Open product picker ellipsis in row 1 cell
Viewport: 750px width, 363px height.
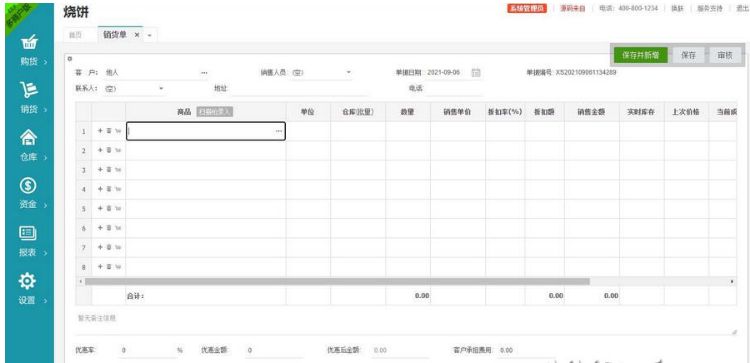pos(279,131)
